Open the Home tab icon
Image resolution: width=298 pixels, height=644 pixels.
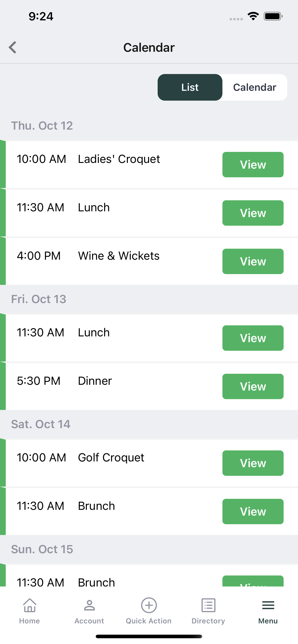[x=30, y=605]
